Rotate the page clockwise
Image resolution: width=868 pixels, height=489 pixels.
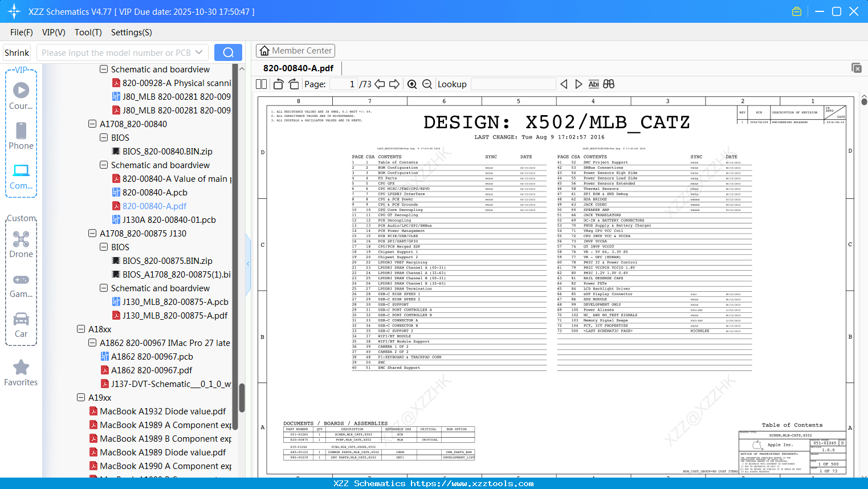click(x=294, y=84)
